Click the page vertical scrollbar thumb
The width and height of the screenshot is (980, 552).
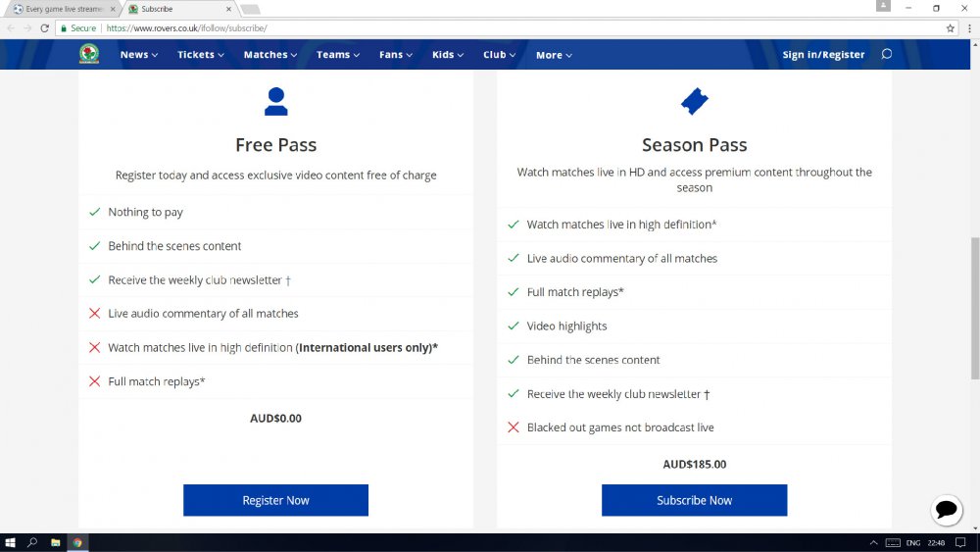click(x=974, y=307)
